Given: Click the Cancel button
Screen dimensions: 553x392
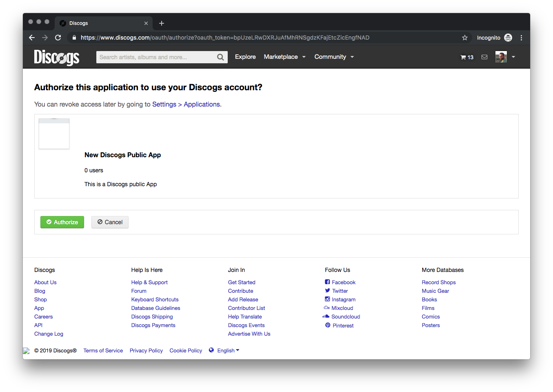Looking at the screenshot, I should tap(110, 222).
